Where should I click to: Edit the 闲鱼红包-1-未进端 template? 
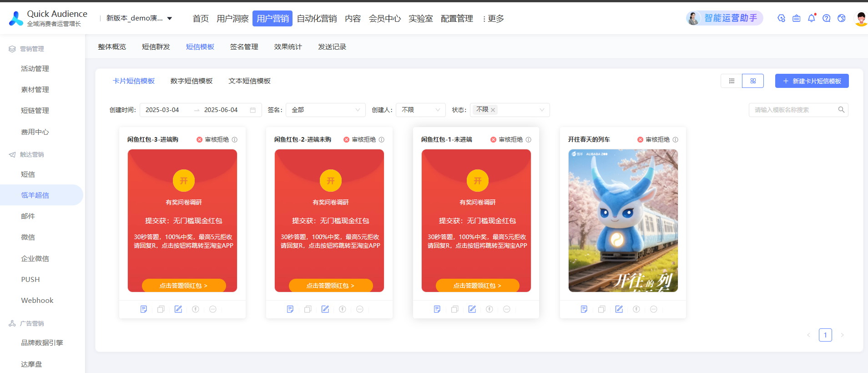point(472,309)
